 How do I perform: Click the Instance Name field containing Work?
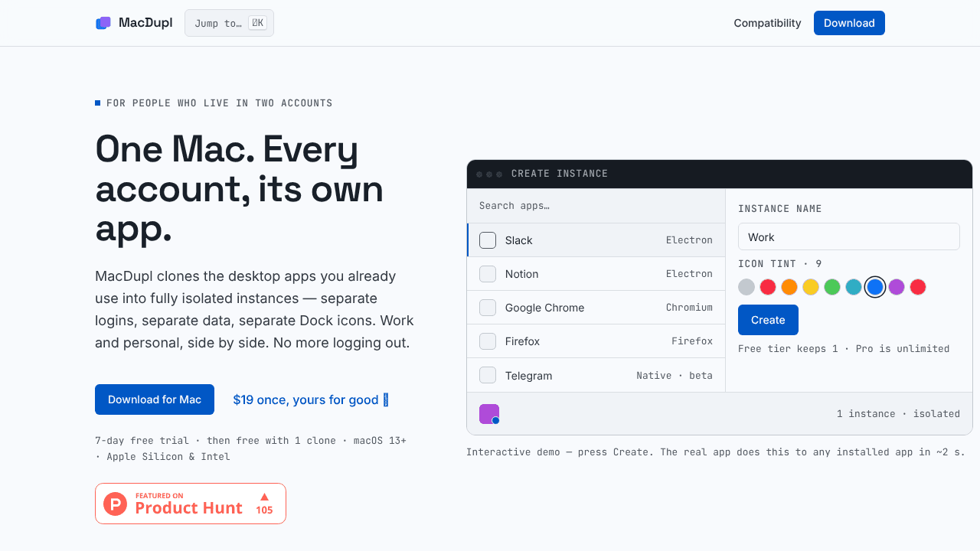[849, 236]
